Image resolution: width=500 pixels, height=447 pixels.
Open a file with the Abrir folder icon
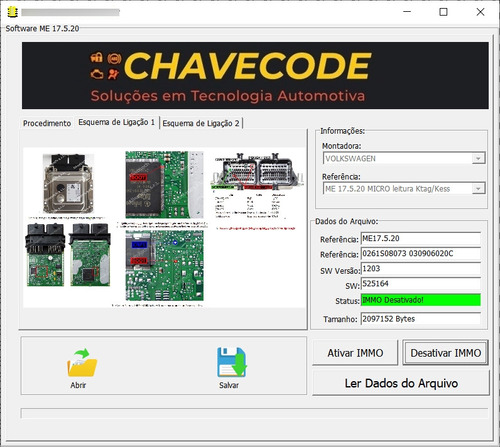tap(82, 363)
